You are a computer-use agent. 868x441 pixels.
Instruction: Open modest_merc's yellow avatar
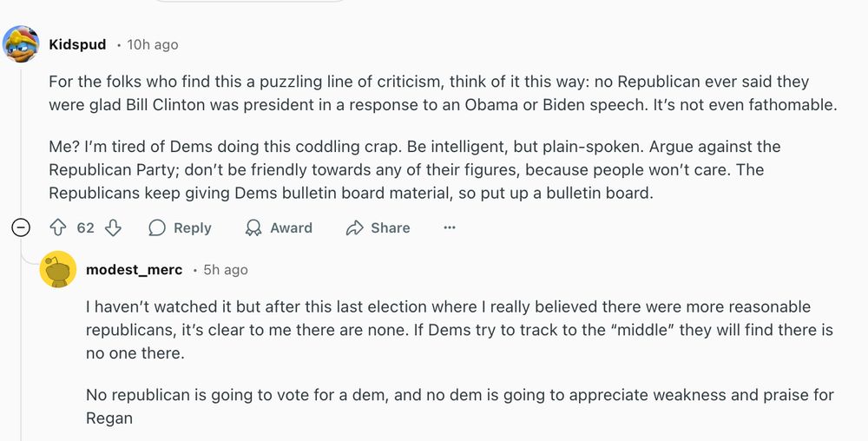click(x=58, y=270)
